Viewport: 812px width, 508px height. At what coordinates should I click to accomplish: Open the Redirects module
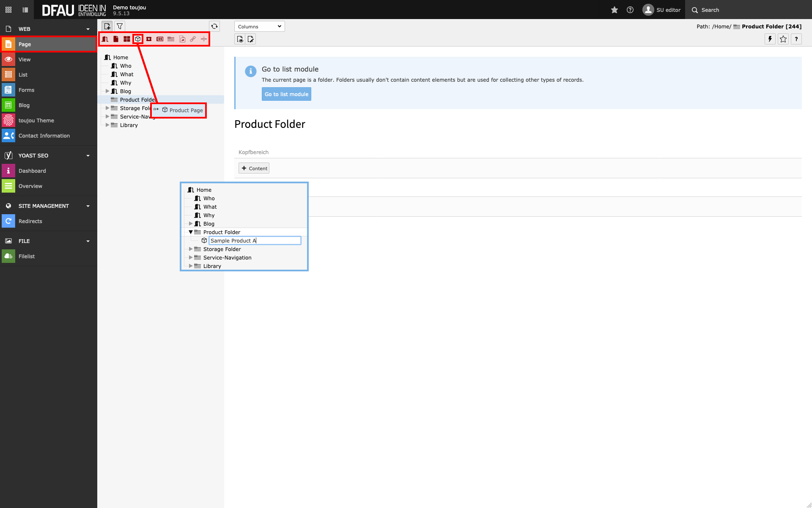point(30,221)
